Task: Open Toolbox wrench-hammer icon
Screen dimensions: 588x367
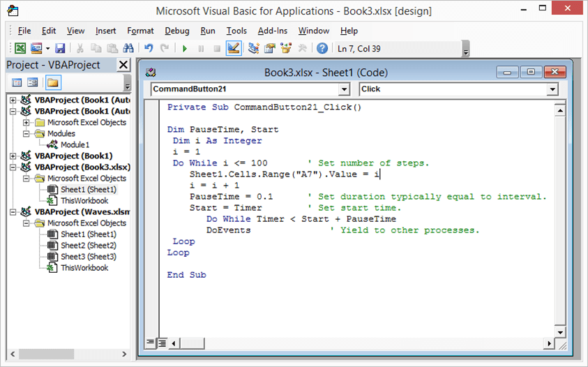Action: click(x=302, y=48)
